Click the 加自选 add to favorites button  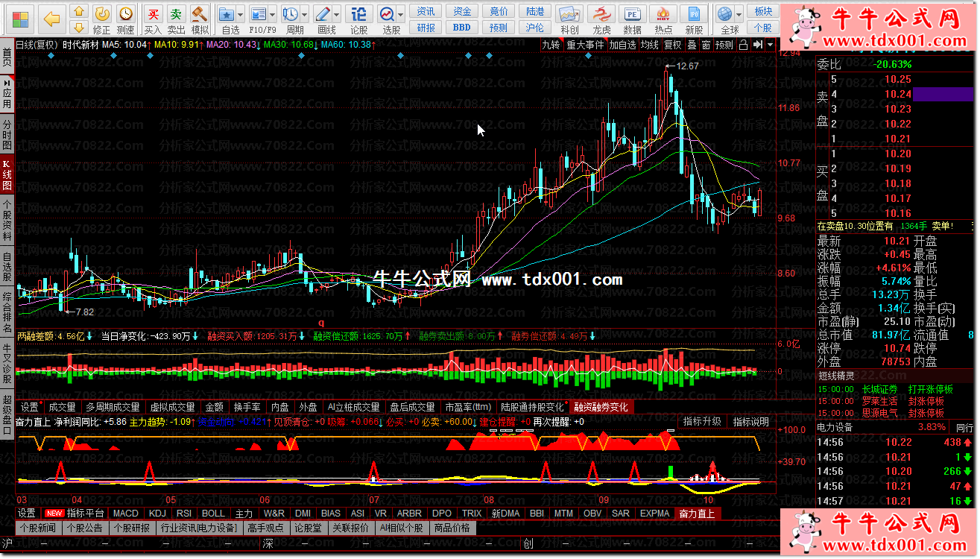tap(623, 45)
